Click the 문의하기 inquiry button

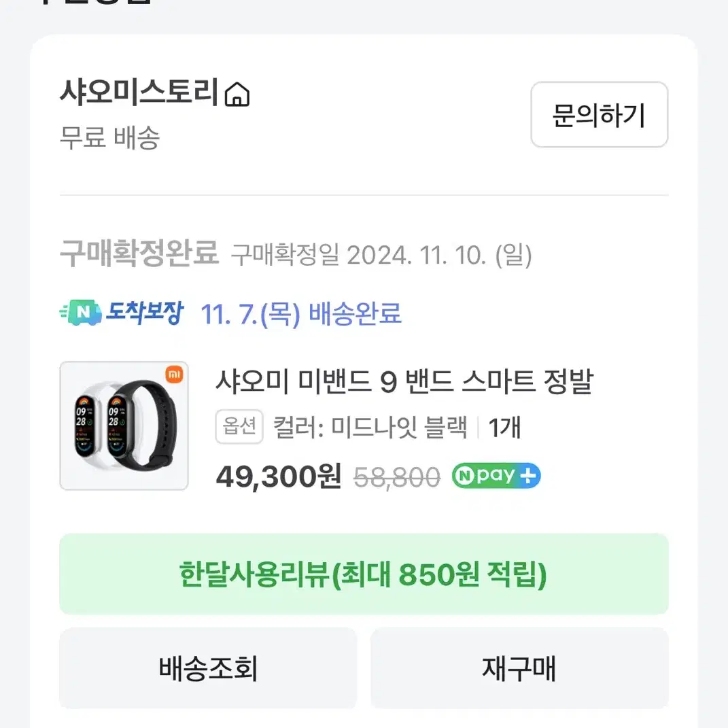pyautogui.click(x=599, y=115)
